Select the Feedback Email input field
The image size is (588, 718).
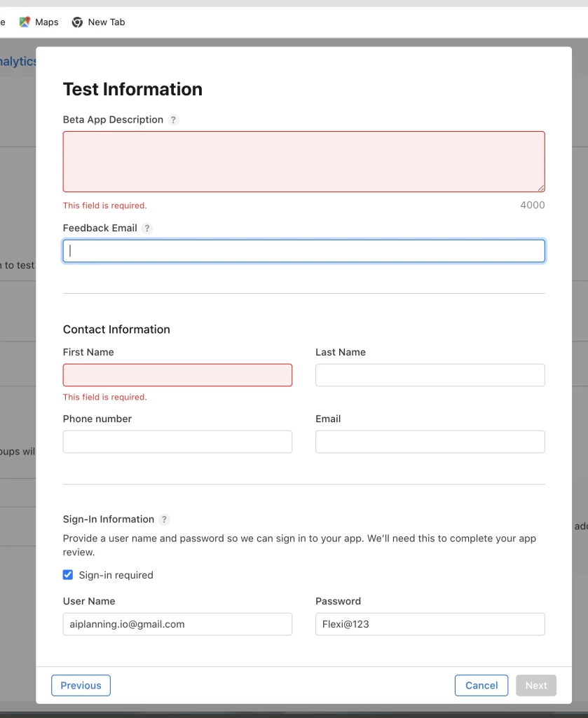pos(304,251)
